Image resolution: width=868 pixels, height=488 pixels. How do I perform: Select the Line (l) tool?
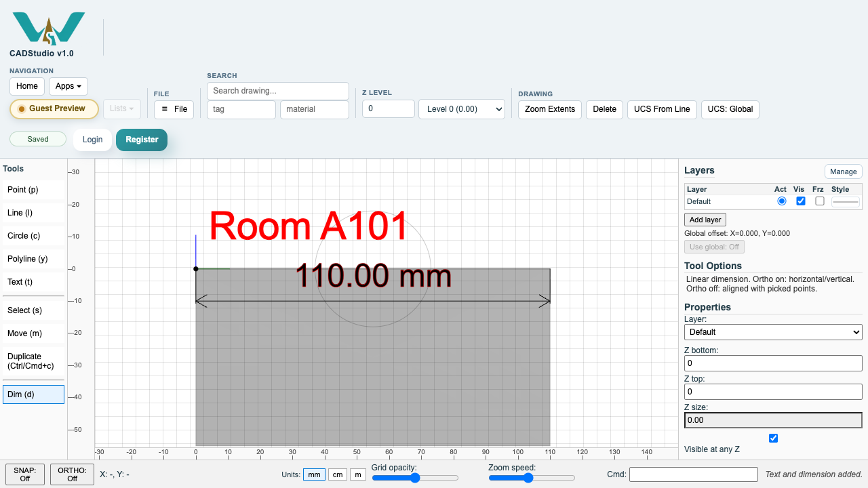33,213
